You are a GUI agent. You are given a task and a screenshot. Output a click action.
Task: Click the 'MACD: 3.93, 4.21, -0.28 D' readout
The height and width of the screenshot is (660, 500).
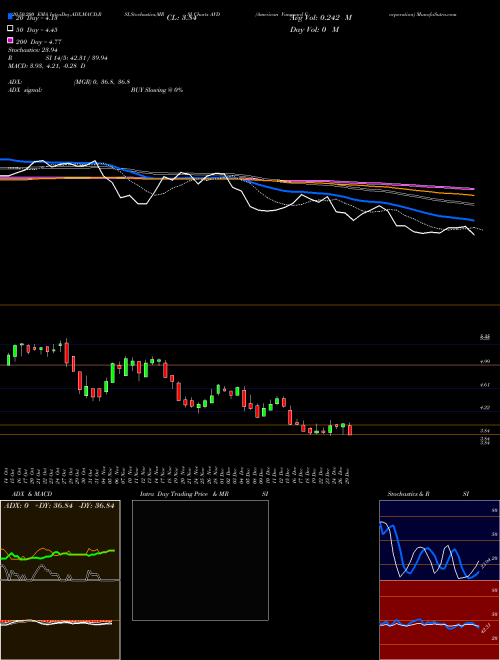[x=47, y=66]
